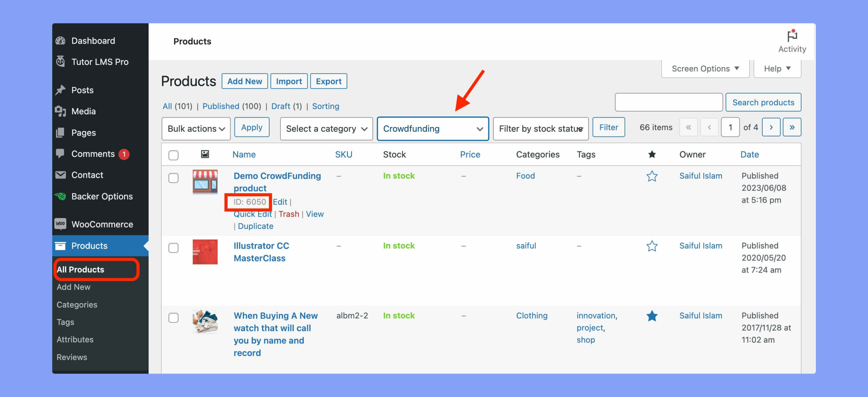Tick checkbox for Illustrator CC MasterClass

coord(173,248)
